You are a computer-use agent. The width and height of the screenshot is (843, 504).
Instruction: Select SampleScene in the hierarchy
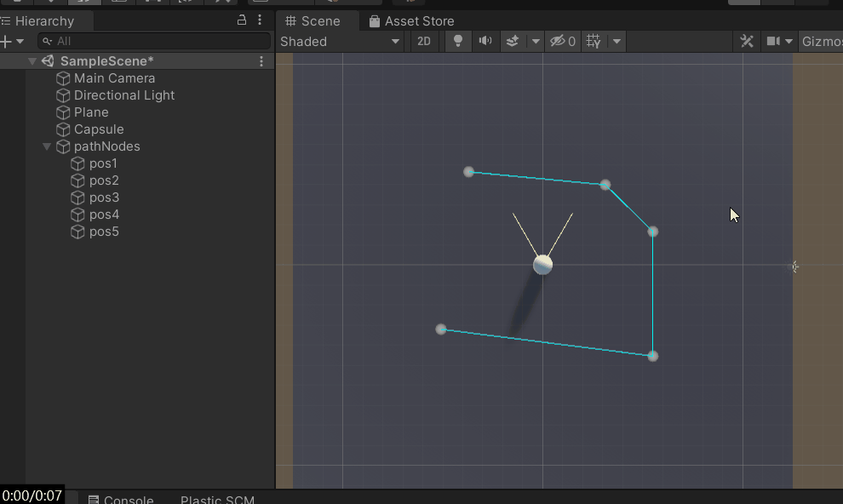point(107,61)
